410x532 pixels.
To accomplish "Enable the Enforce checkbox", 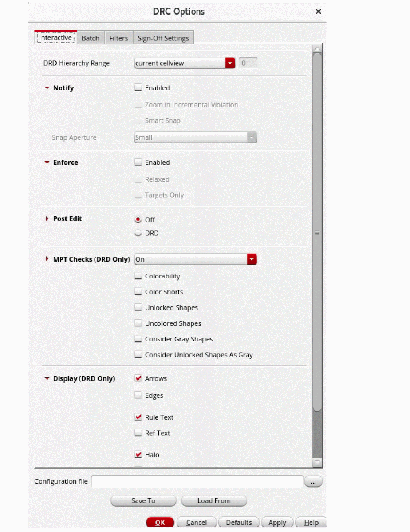I will (138, 162).
